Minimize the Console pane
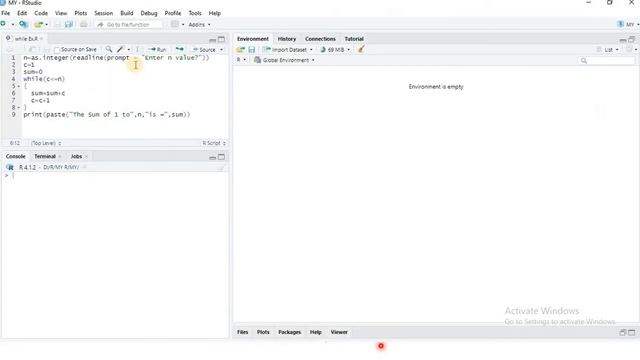 (x=212, y=157)
